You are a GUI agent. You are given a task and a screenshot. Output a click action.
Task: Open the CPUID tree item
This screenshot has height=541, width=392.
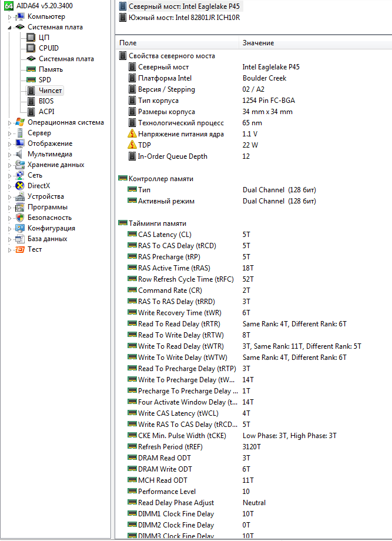(x=49, y=48)
